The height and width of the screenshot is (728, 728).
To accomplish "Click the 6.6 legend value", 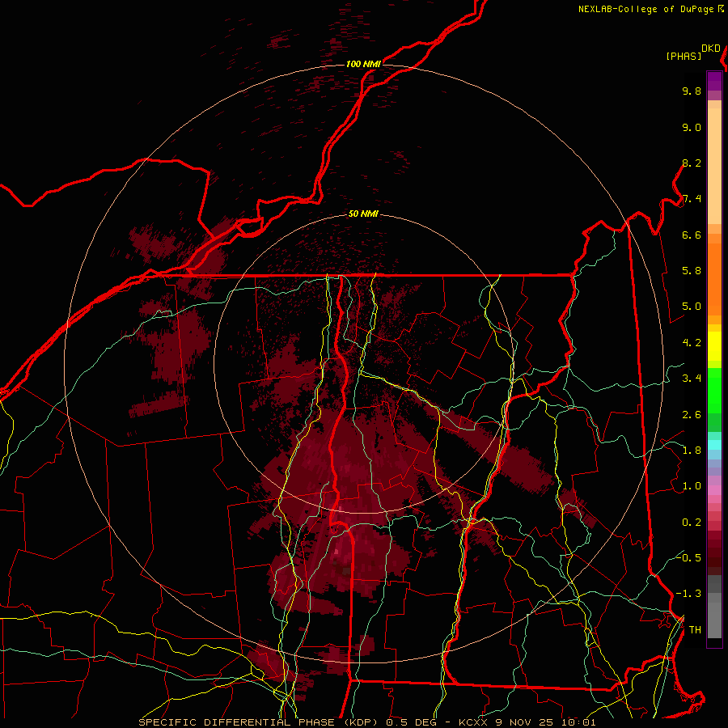I will (x=692, y=235).
